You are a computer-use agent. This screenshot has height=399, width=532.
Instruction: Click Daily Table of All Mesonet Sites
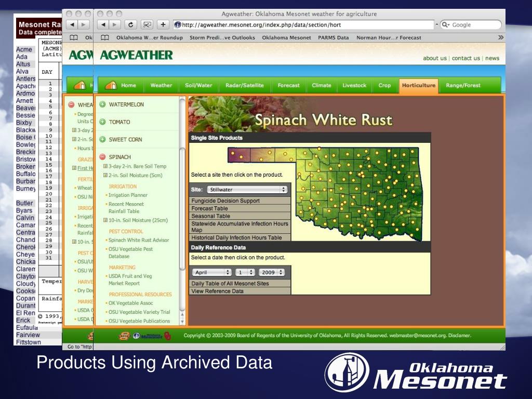[240, 283]
